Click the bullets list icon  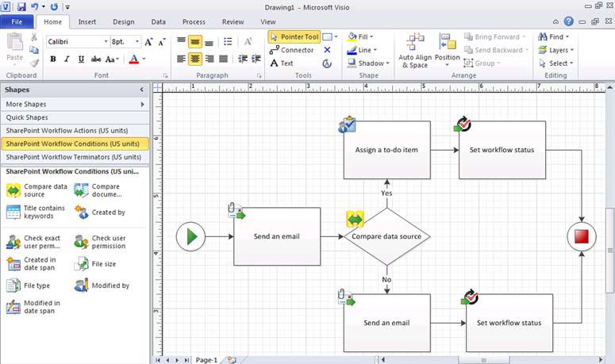click(228, 41)
